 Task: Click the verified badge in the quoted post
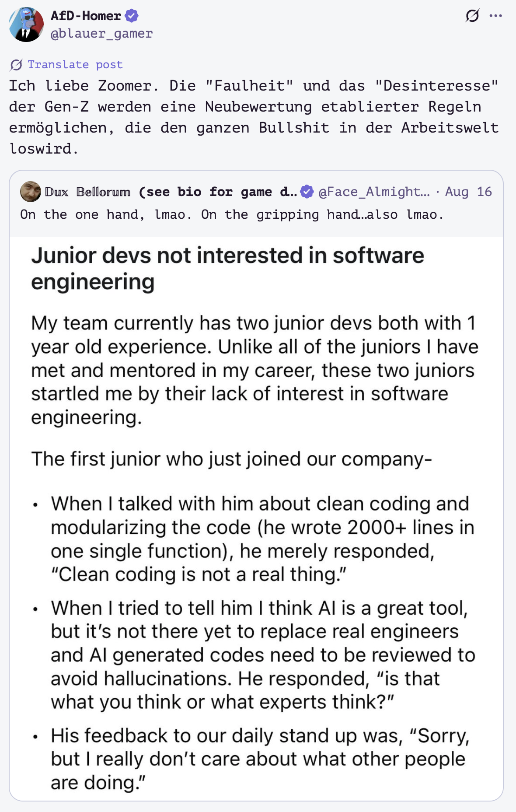tap(307, 192)
